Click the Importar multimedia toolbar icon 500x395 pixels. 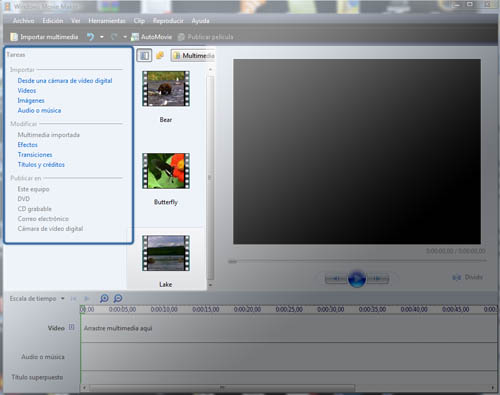pyautogui.click(x=14, y=37)
